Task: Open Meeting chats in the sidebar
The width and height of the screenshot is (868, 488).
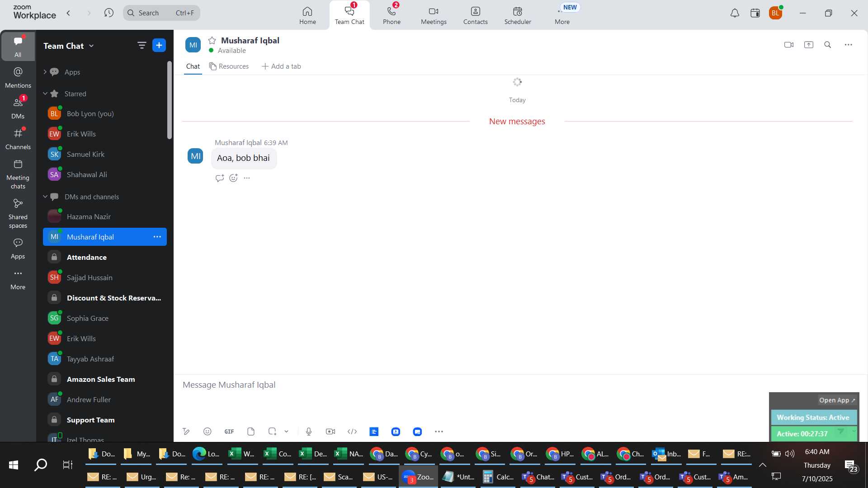Action: click(x=18, y=174)
